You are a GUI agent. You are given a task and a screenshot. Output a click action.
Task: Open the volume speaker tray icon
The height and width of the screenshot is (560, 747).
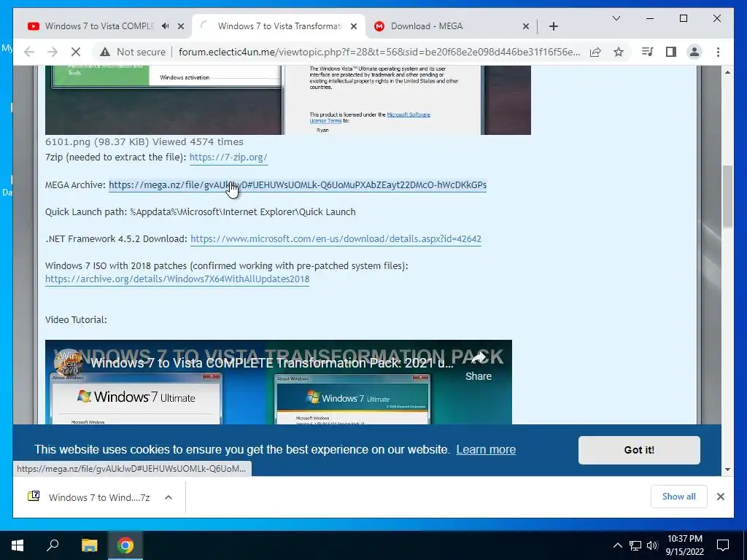[x=652, y=545]
